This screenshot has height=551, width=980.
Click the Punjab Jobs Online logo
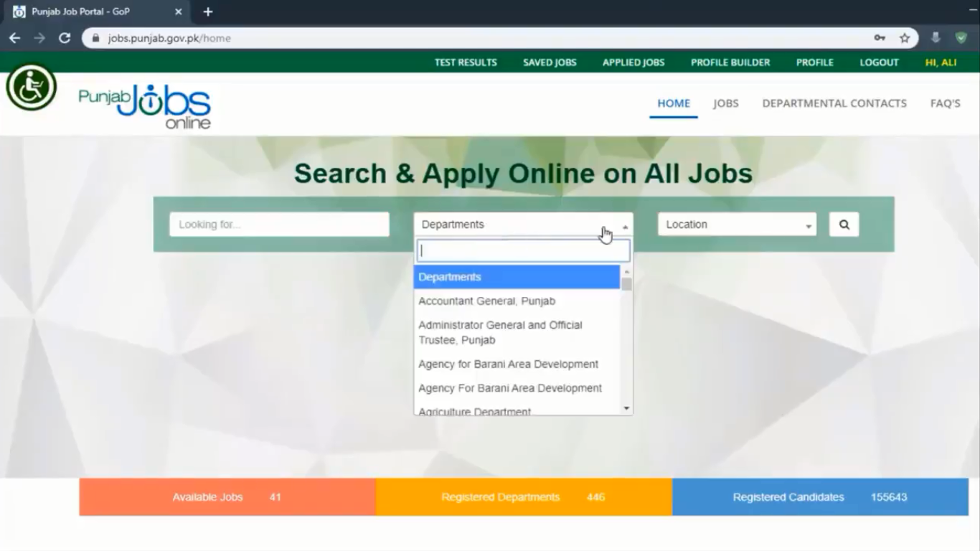pos(145,106)
